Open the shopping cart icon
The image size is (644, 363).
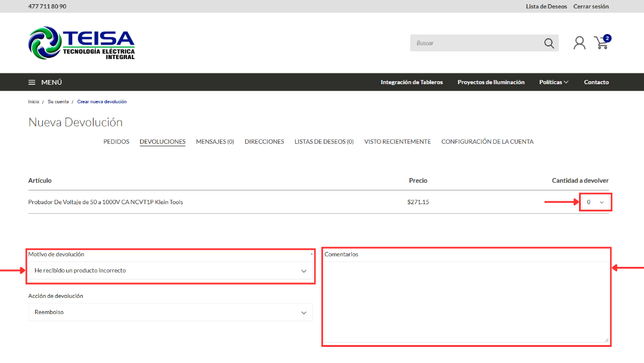[601, 43]
